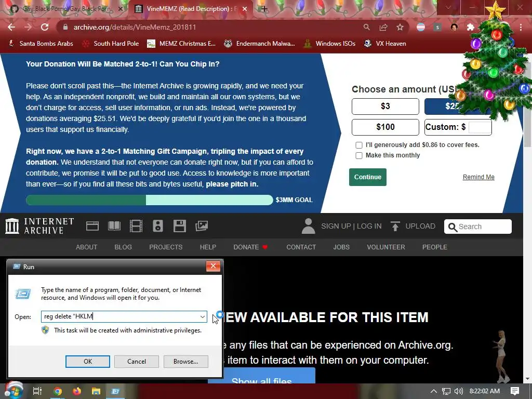Screen dimensions: 532x399
Task: Open the DONATE nav item
Action: coord(250,247)
